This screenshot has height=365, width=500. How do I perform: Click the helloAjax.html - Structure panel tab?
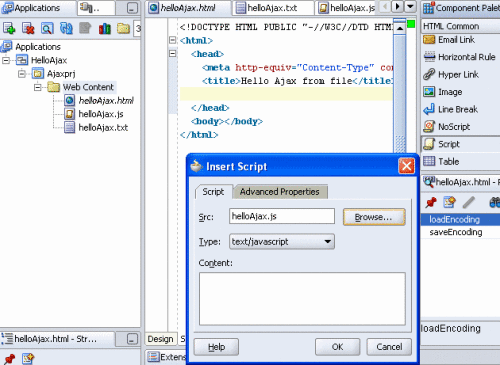pos(58,339)
